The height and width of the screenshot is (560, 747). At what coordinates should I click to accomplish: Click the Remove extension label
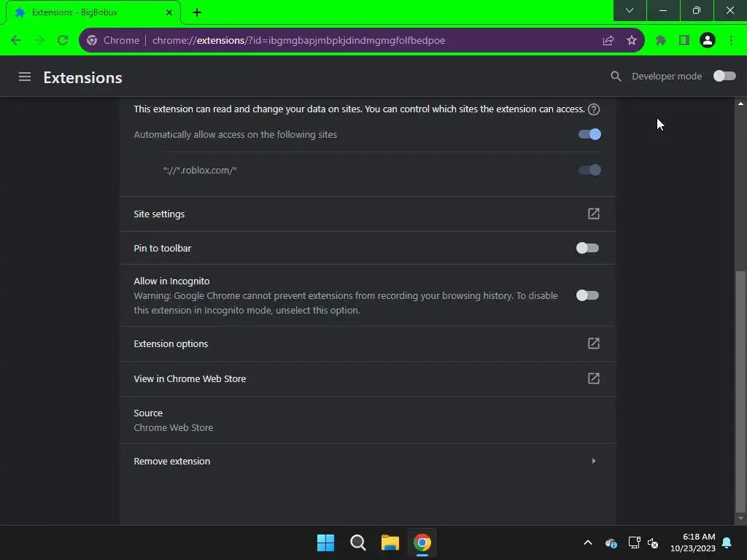[172, 461]
